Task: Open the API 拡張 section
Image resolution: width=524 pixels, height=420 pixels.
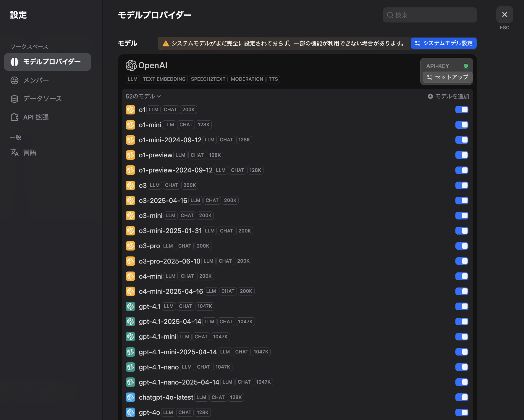Action: [x=48, y=117]
